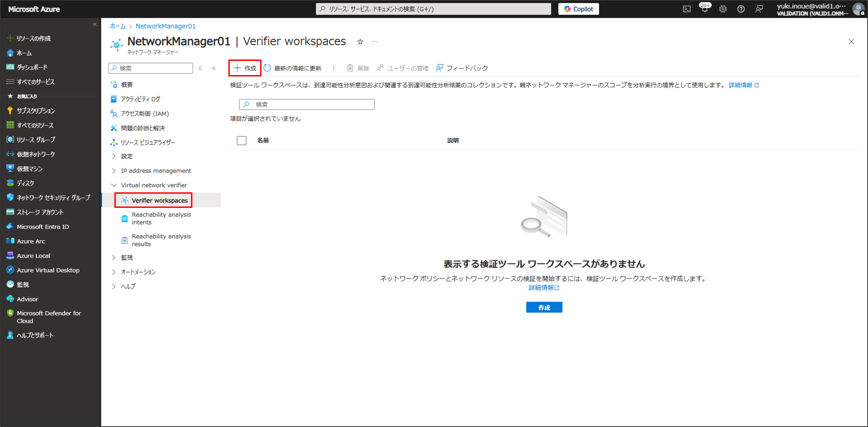
Task: Favorite this page with the star icon
Action: [x=360, y=42]
